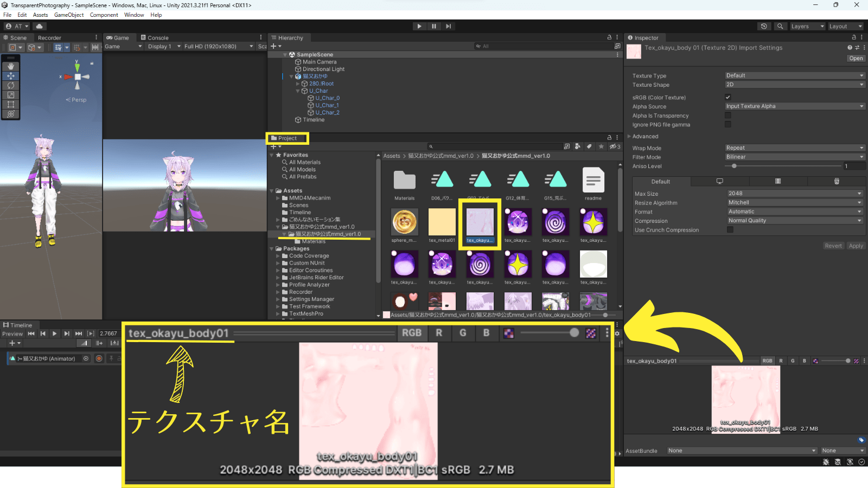Enable the Use Crunch Compression checkbox
The height and width of the screenshot is (488, 868).
coord(730,230)
